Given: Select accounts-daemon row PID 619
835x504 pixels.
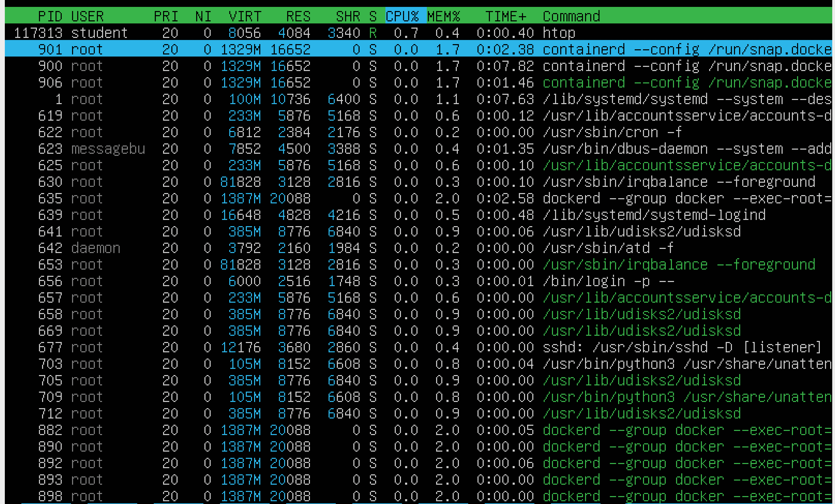Looking at the screenshot, I should (419, 115).
